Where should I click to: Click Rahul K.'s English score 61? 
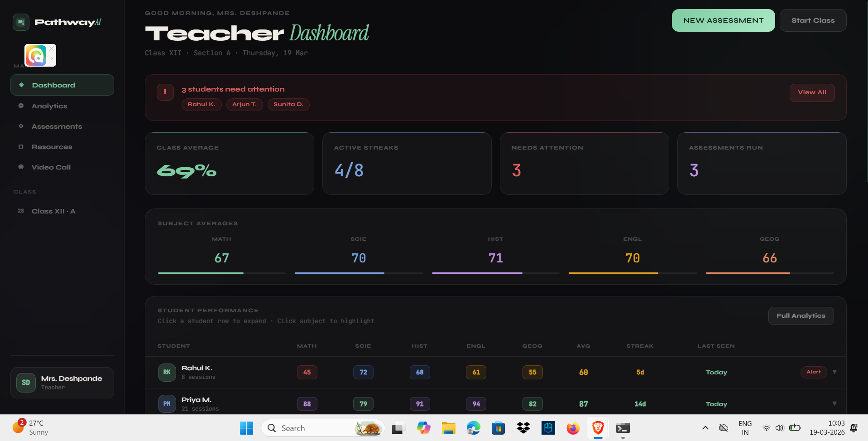tap(476, 372)
